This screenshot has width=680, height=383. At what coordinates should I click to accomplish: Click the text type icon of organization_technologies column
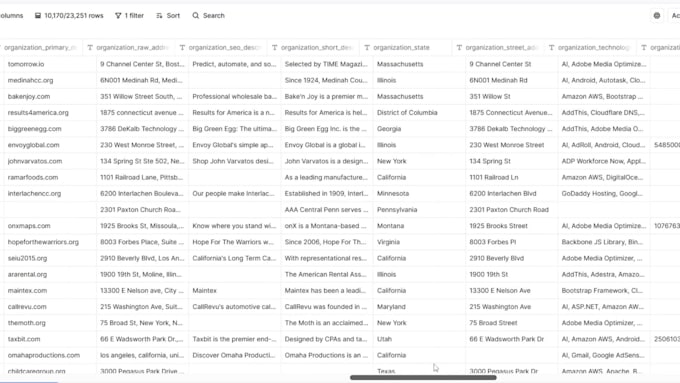552,48
